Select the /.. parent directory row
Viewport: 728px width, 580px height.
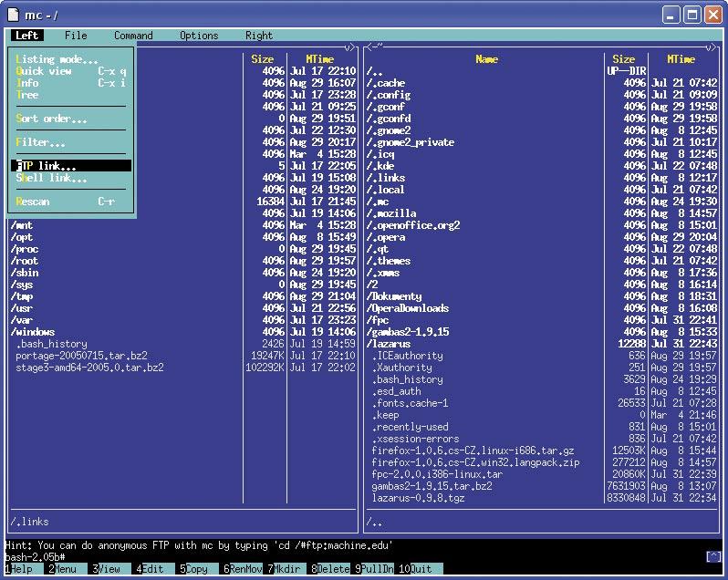[542, 71]
